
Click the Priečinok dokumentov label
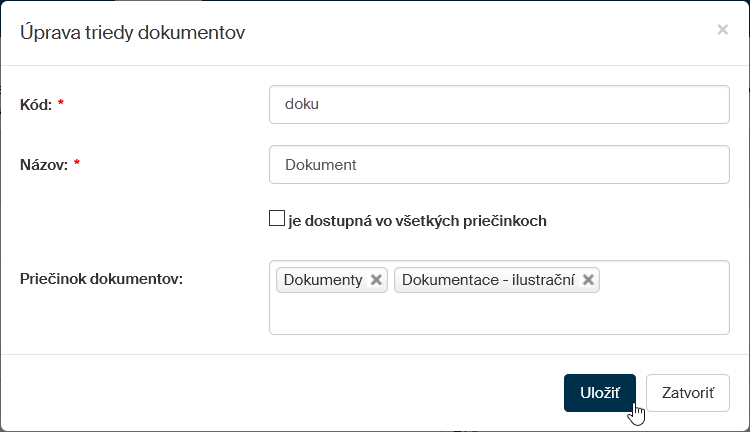click(101, 279)
